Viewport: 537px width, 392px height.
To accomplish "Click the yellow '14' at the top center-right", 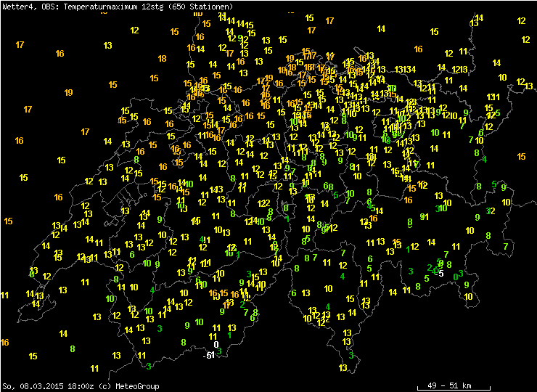I will (381, 28).
